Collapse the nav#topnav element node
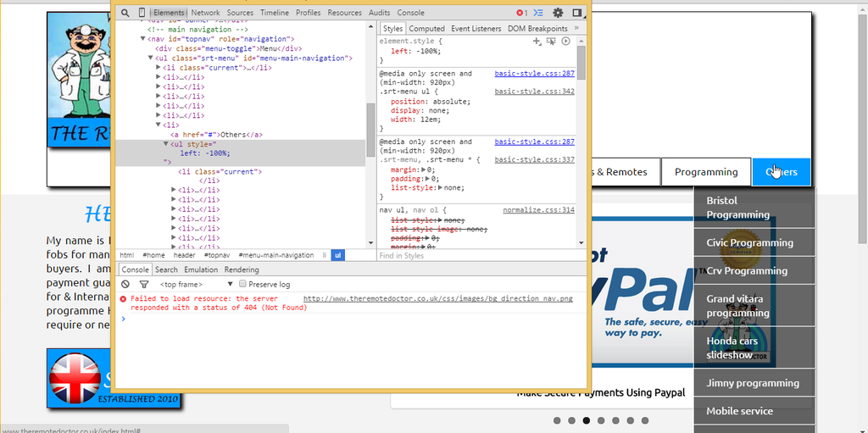The width and height of the screenshot is (868, 433). (x=143, y=39)
